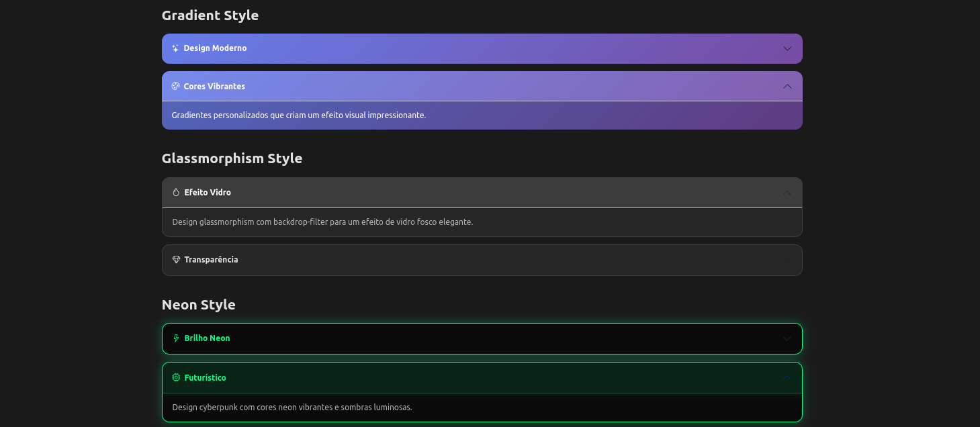
Task: Click the up chevron icon on Cores Vibrantes
Action: coord(787,86)
